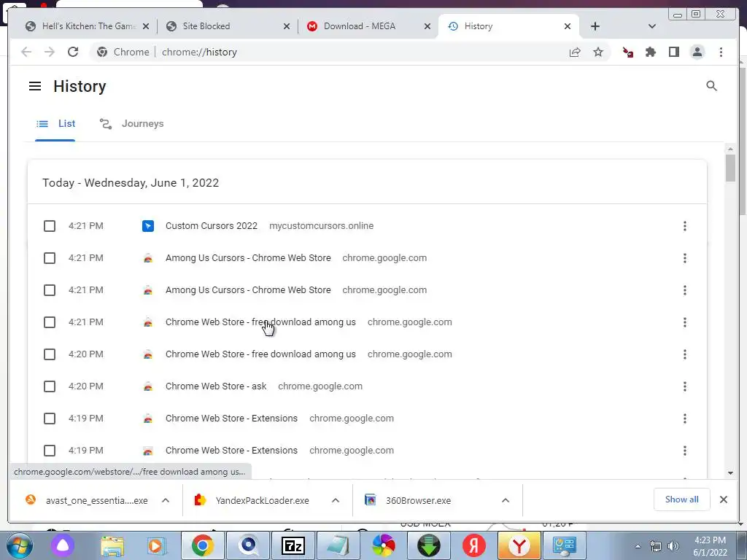This screenshot has width=747, height=560.
Task: Open the media player taskbar icon
Action: click(x=156, y=545)
